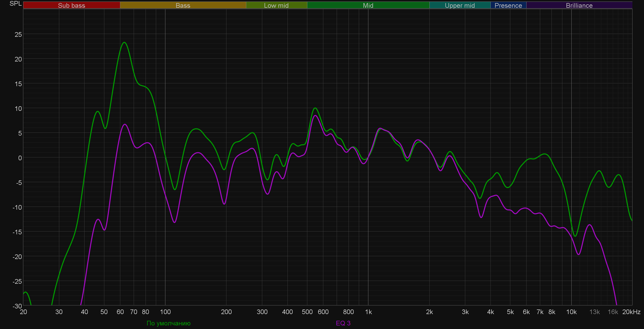Click the 25 dB label on SPL axis
Viewport: 644px width, 329px height.
point(18,34)
